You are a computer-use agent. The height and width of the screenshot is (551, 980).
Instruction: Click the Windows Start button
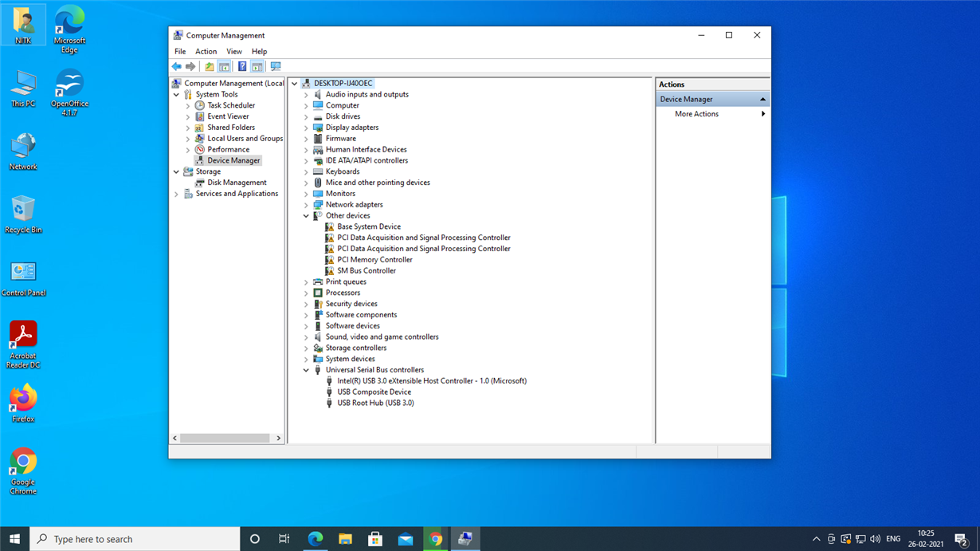[x=14, y=539]
